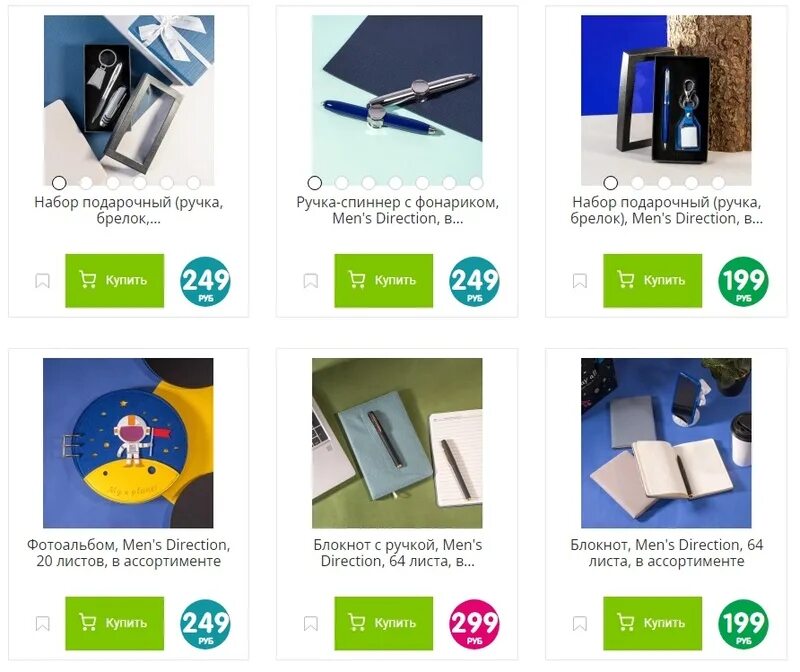Buy the Ручка-спиннер с фонариком

click(384, 281)
